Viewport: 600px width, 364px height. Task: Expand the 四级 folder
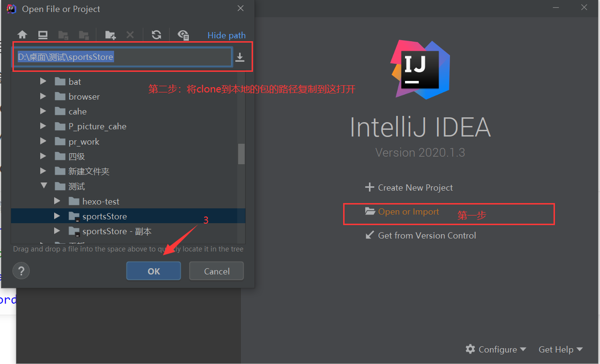pyautogui.click(x=43, y=156)
